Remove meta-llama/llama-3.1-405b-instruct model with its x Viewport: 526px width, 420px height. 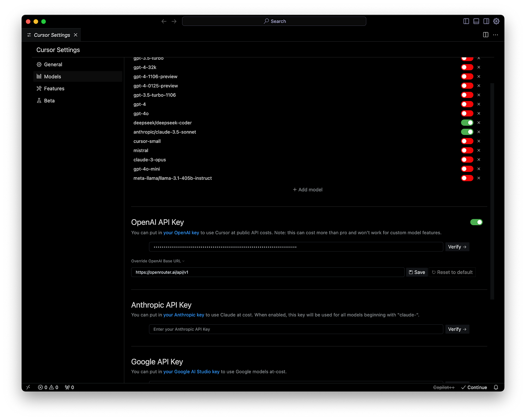pos(479,178)
